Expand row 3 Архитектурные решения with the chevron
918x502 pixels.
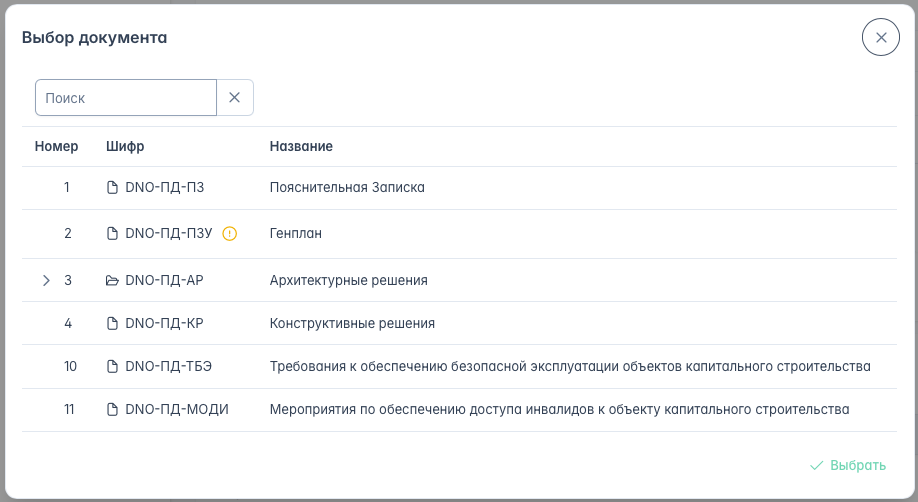(x=46, y=281)
